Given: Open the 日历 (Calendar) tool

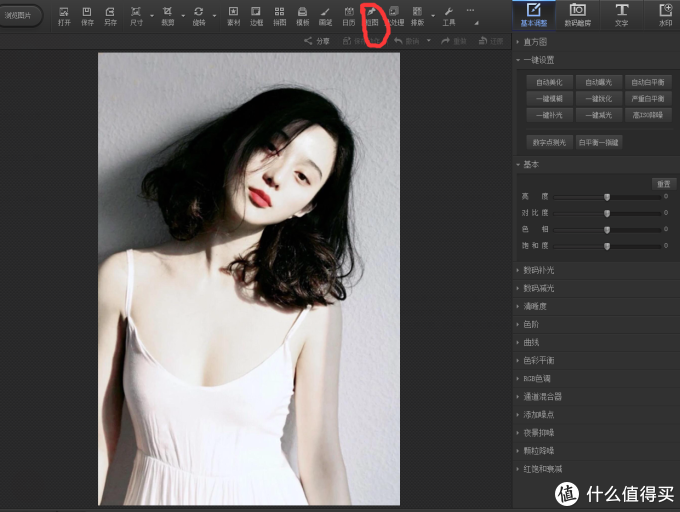Looking at the screenshot, I should pos(348,15).
